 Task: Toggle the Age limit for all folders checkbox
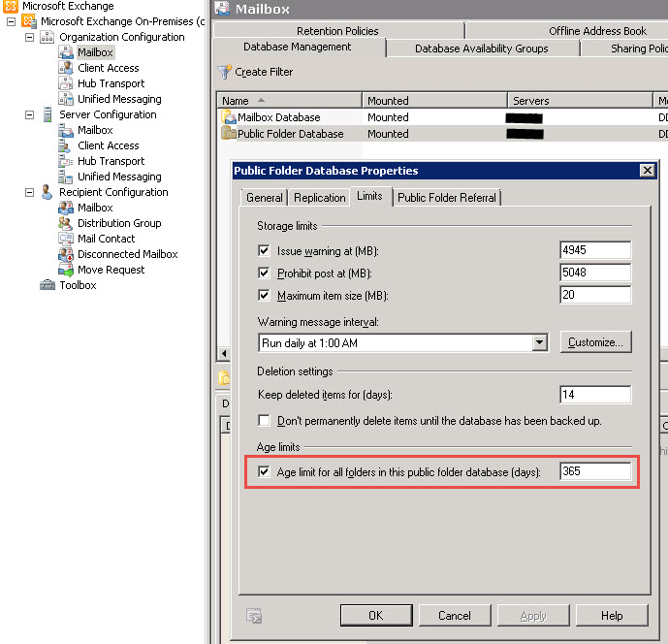click(264, 471)
